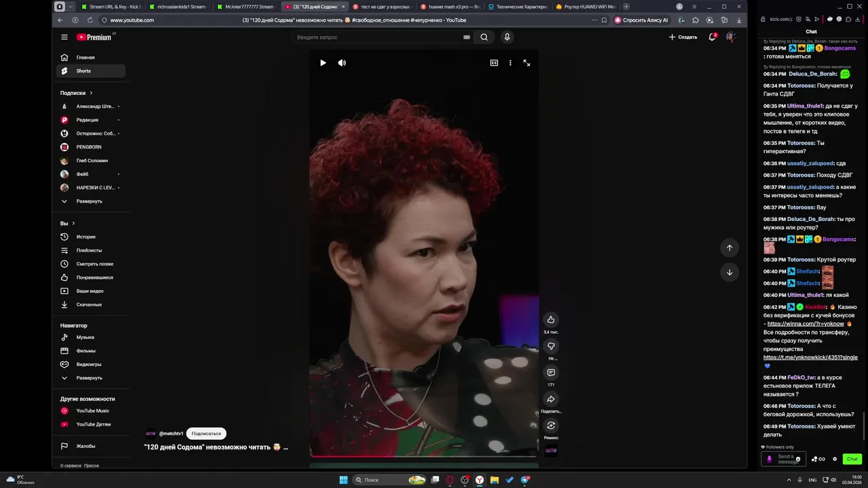This screenshot has width=868, height=488.
Task: Switch to MrJoker7777777 Stream tab
Action: pos(245,6)
